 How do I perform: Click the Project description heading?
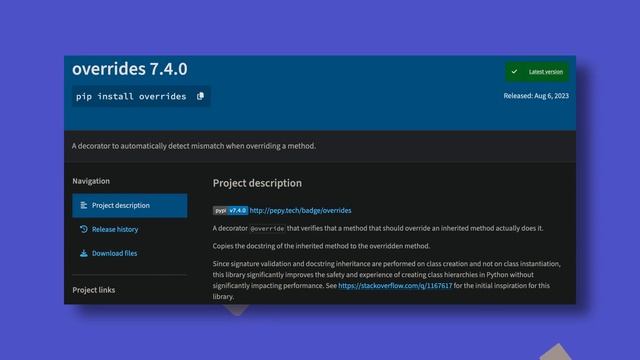coord(257,183)
